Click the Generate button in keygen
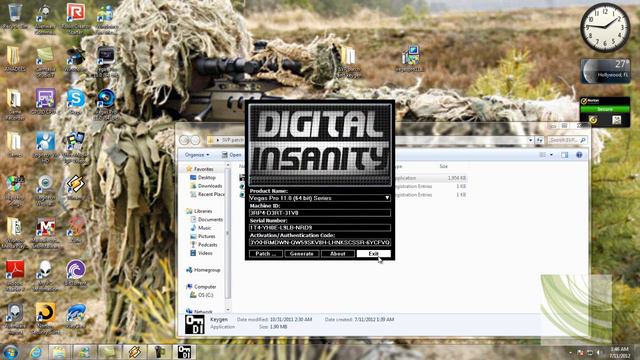The height and width of the screenshot is (360, 640). point(302,254)
